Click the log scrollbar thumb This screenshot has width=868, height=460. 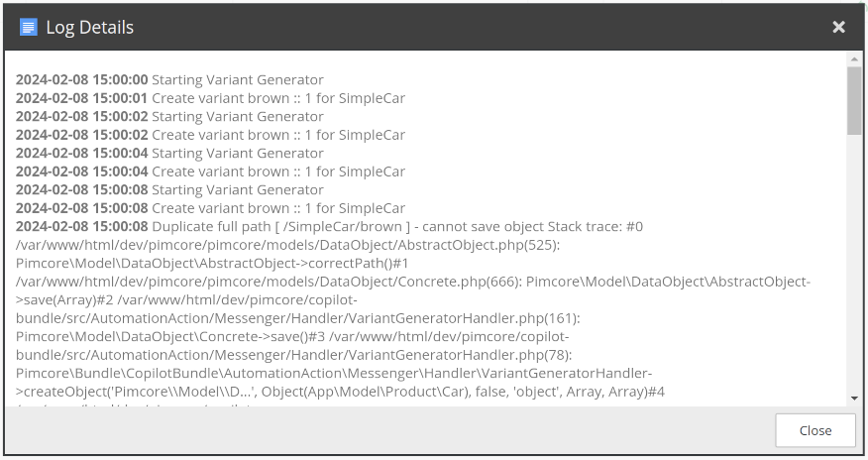[x=854, y=100]
